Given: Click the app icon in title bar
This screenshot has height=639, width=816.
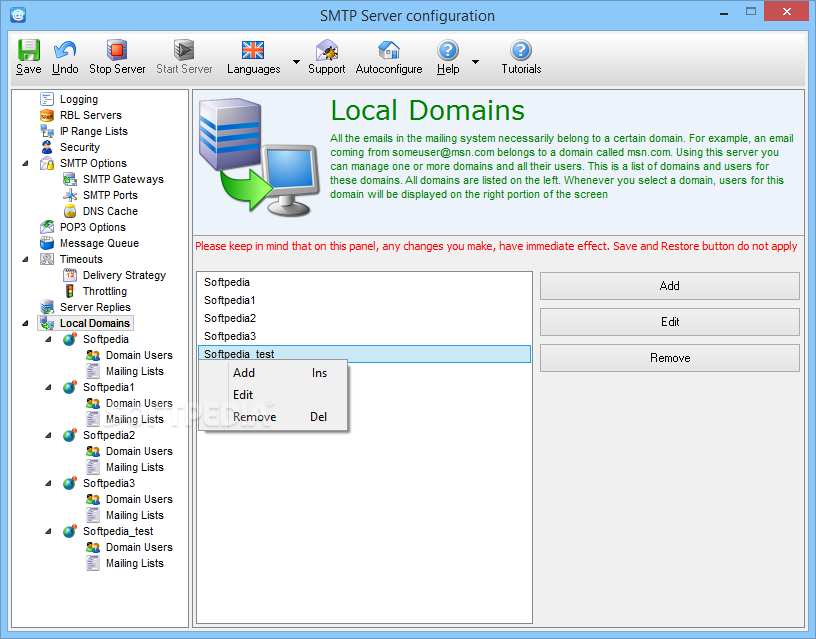Looking at the screenshot, I should 18,15.
